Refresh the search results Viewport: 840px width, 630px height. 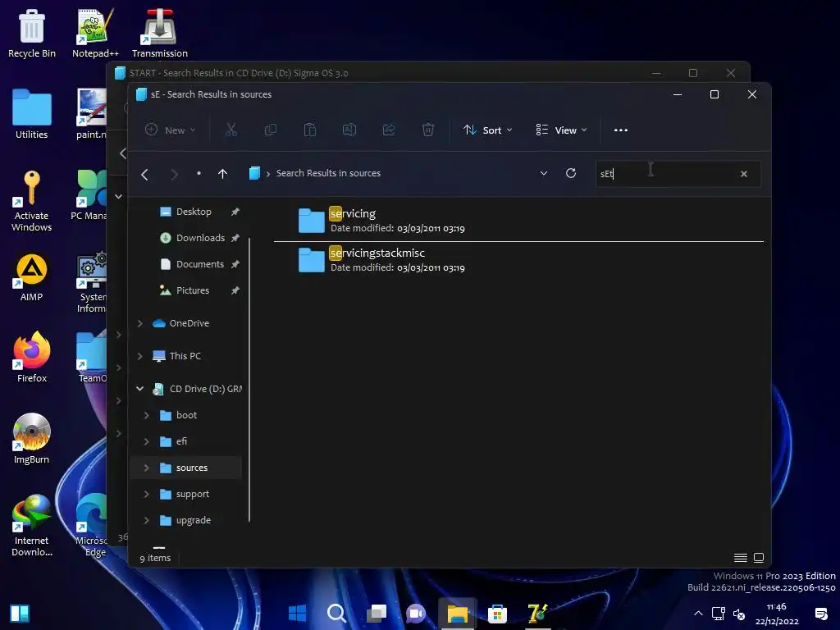coord(571,173)
